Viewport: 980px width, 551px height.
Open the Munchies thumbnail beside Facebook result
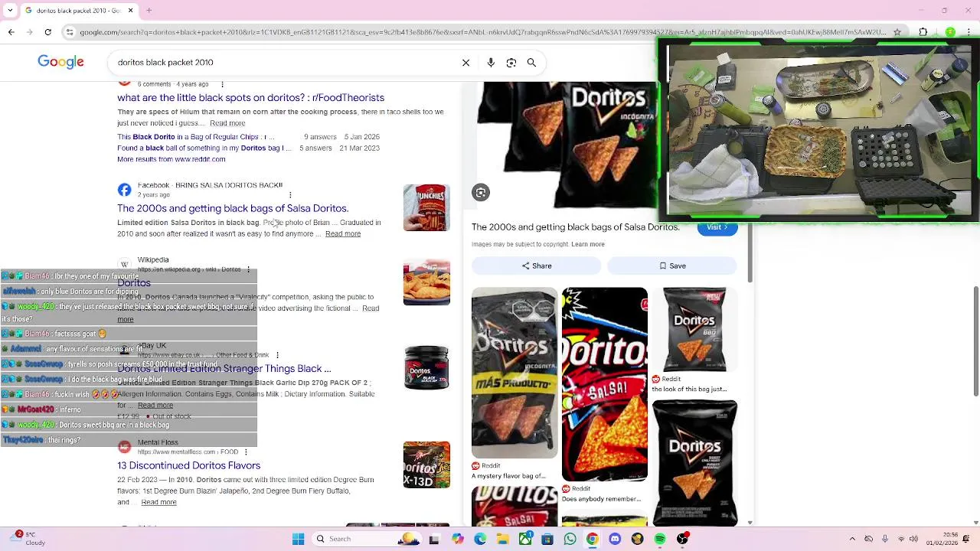click(426, 207)
